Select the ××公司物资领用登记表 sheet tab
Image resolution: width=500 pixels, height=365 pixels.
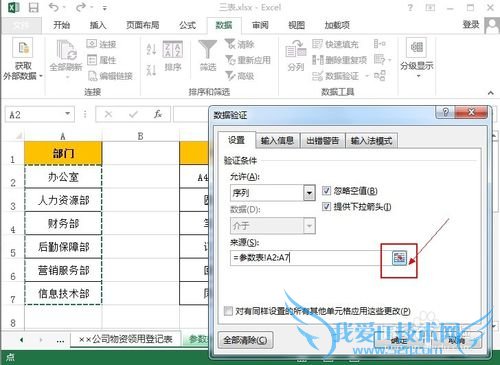tap(126, 339)
